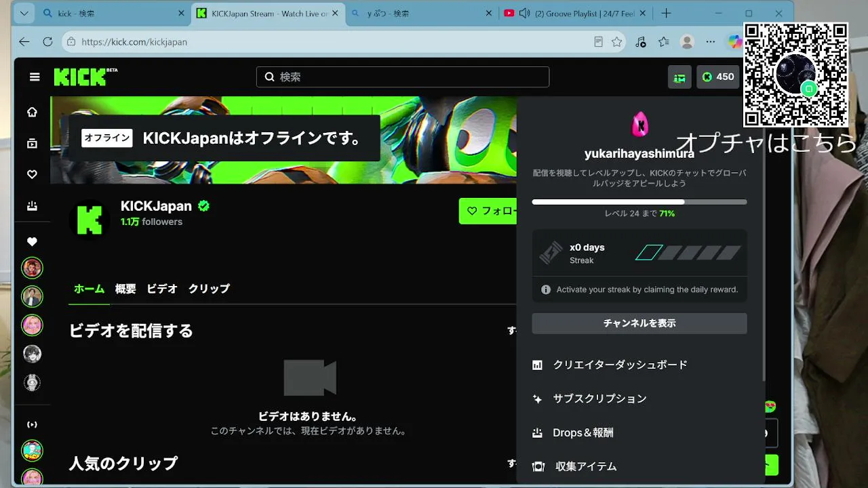Select the クリップ channel tab

(x=209, y=289)
